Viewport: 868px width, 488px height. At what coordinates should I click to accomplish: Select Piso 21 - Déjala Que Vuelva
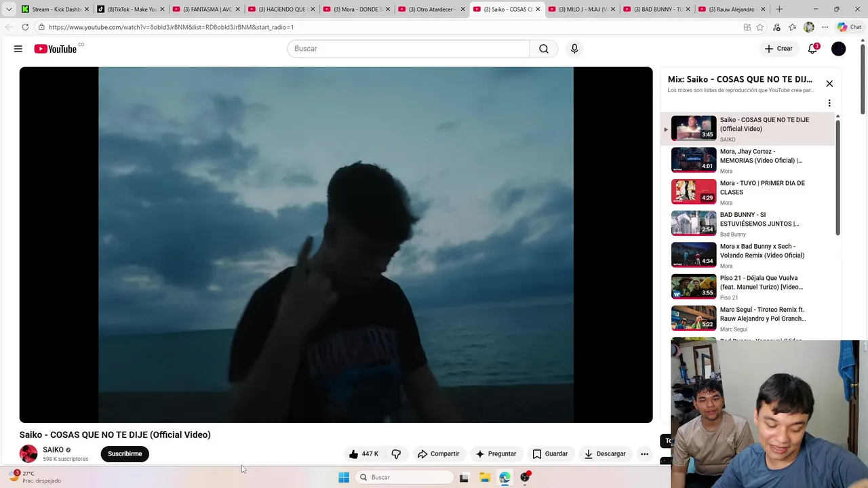coord(747,287)
